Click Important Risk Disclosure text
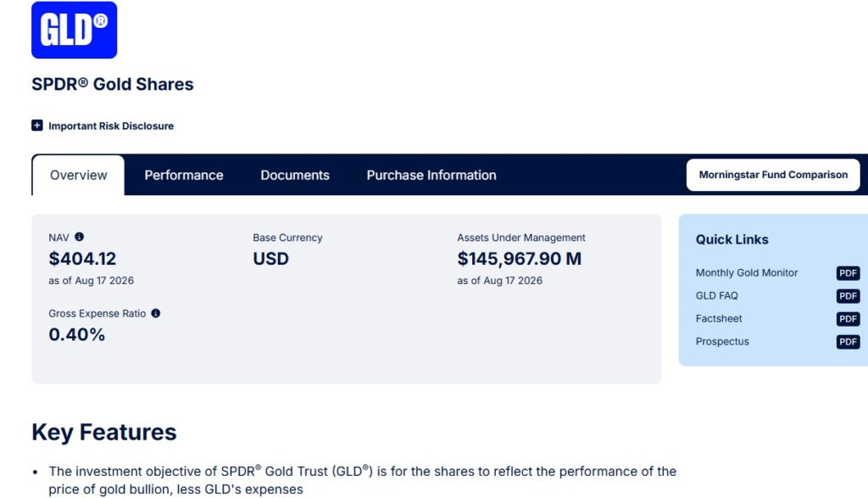868x498 pixels. coord(111,126)
